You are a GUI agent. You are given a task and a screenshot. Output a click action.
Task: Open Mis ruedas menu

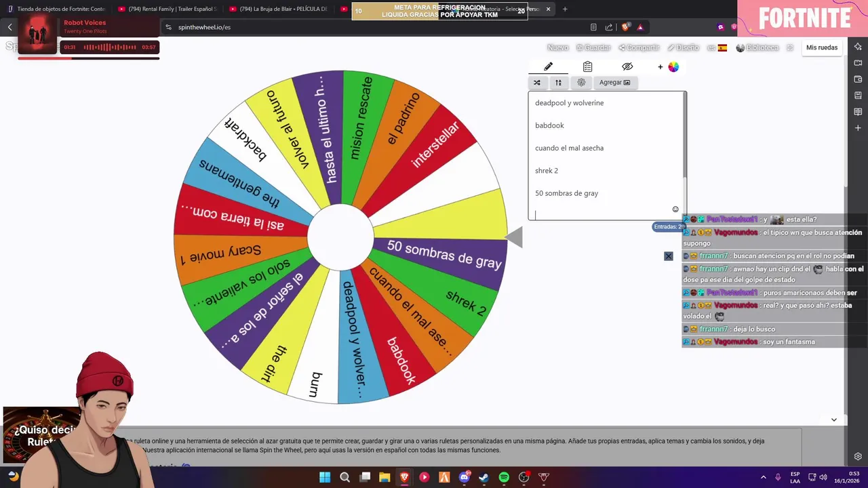(x=822, y=47)
